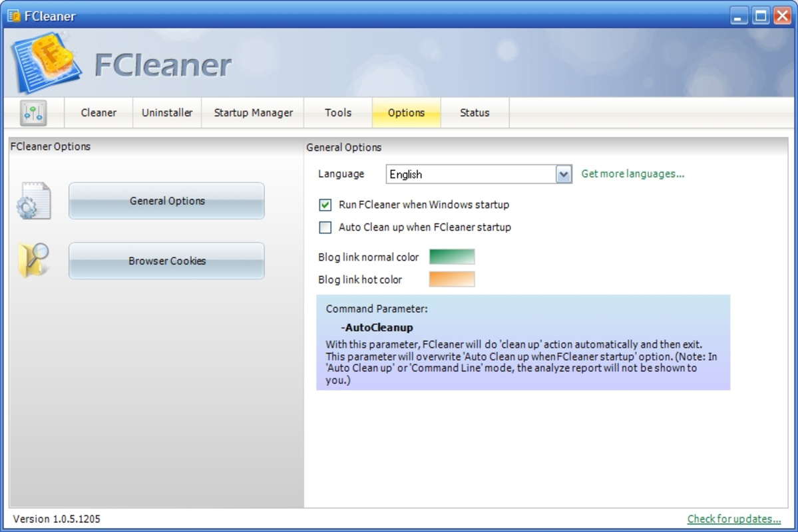The width and height of the screenshot is (798, 532).
Task: Enable 'Auto Clean up when FCleaner startup'
Action: [x=325, y=227]
